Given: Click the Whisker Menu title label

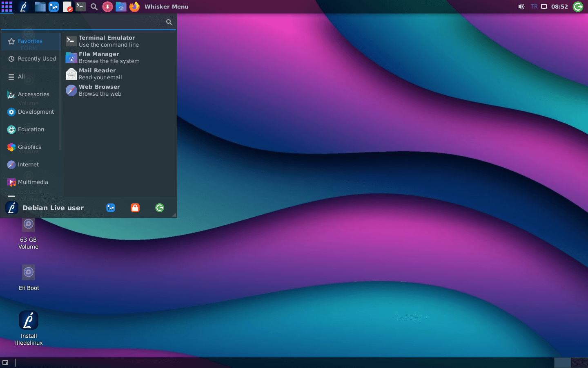Looking at the screenshot, I should coord(166,7).
